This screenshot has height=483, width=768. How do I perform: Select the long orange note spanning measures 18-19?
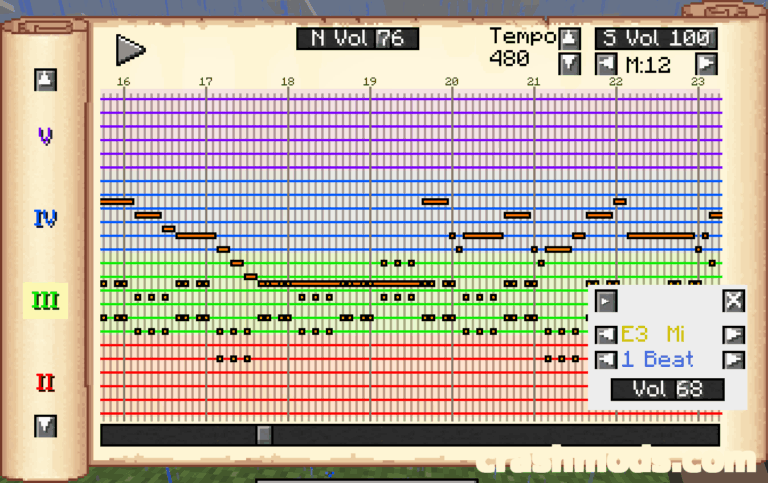[346, 284]
